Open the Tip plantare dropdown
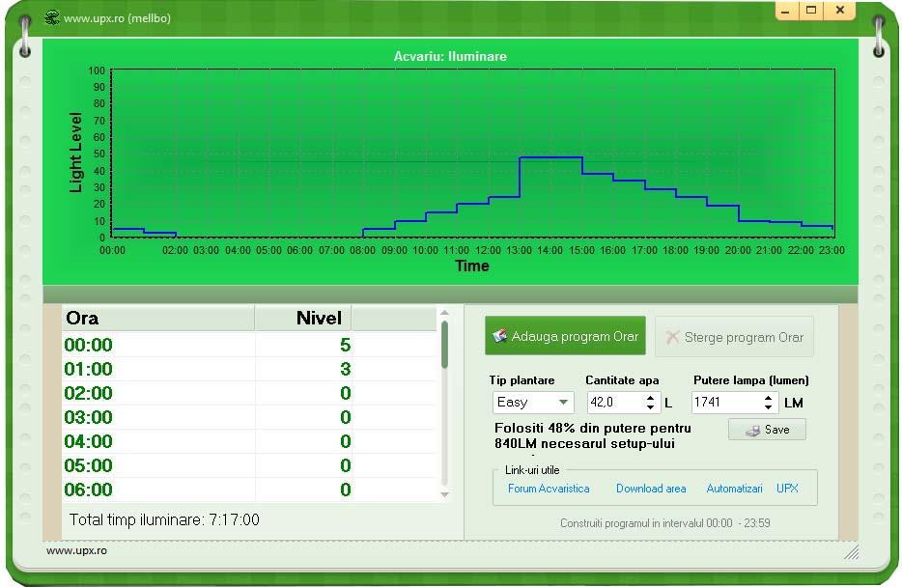The width and height of the screenshot is (902, 588). (x=562, y=403)
